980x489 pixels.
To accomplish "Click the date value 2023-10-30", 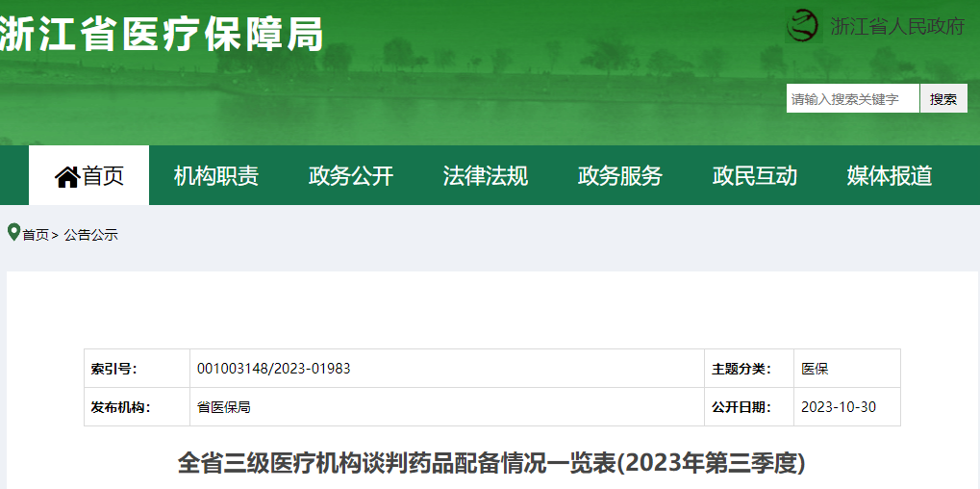I will click(x=839, y=408).
